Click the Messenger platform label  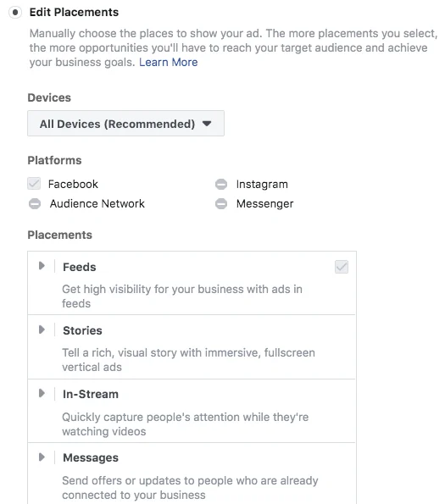point(265,204)
